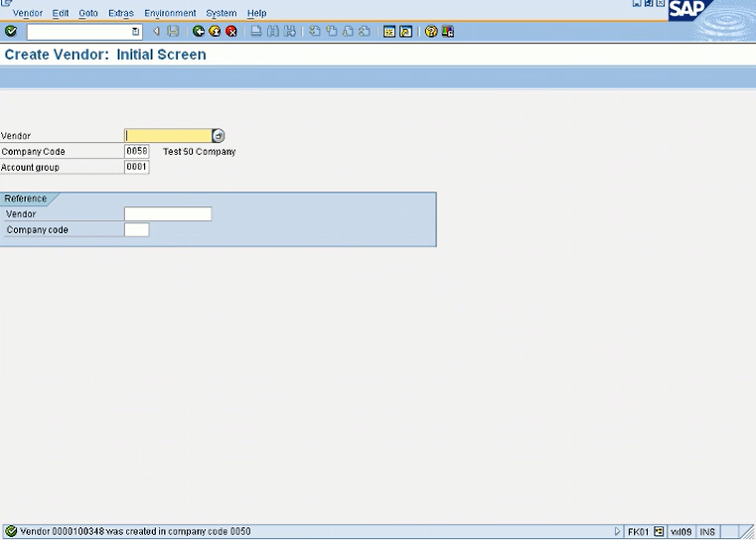Click the Previous Page icon
The height and width of the screenshot is (540, 756).
[x=331, y=32]
